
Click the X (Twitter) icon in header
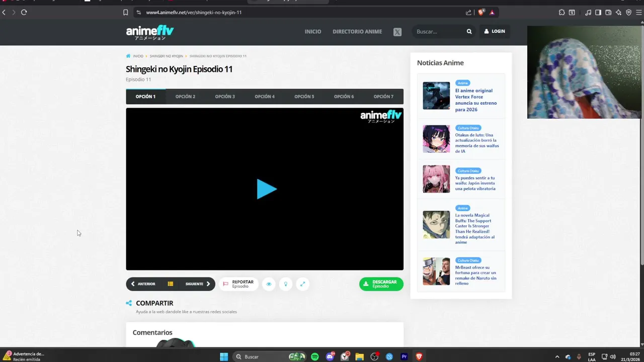[397, 32]
